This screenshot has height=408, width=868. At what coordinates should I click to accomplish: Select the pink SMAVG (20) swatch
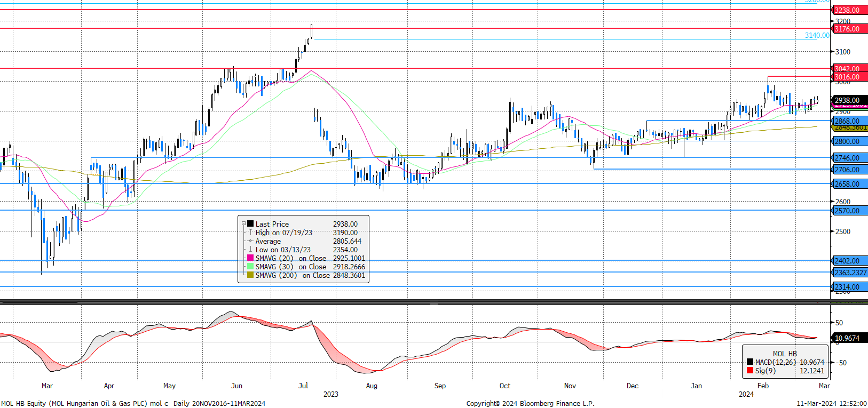(x=250, y=258)
